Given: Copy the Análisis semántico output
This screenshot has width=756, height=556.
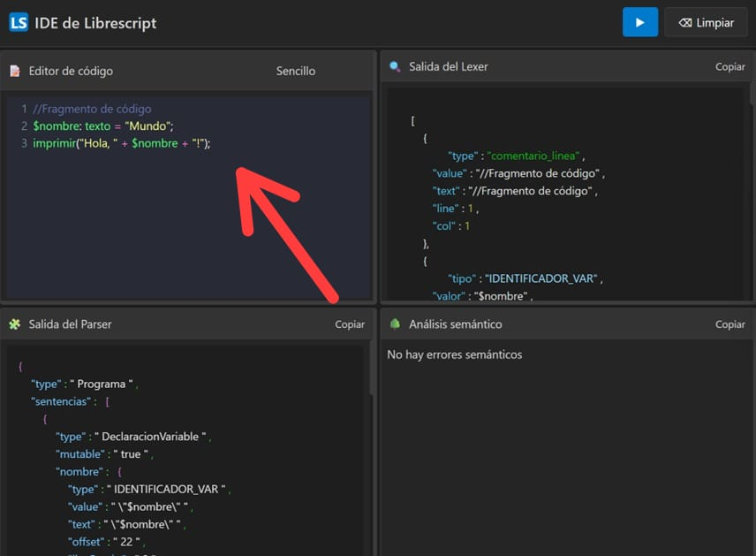Looking at the screenshot, I should (730, 324).
